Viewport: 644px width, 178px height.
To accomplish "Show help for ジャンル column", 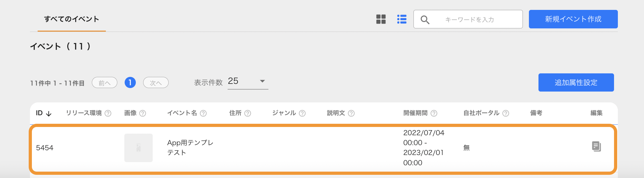I will (x=302, y=113).
